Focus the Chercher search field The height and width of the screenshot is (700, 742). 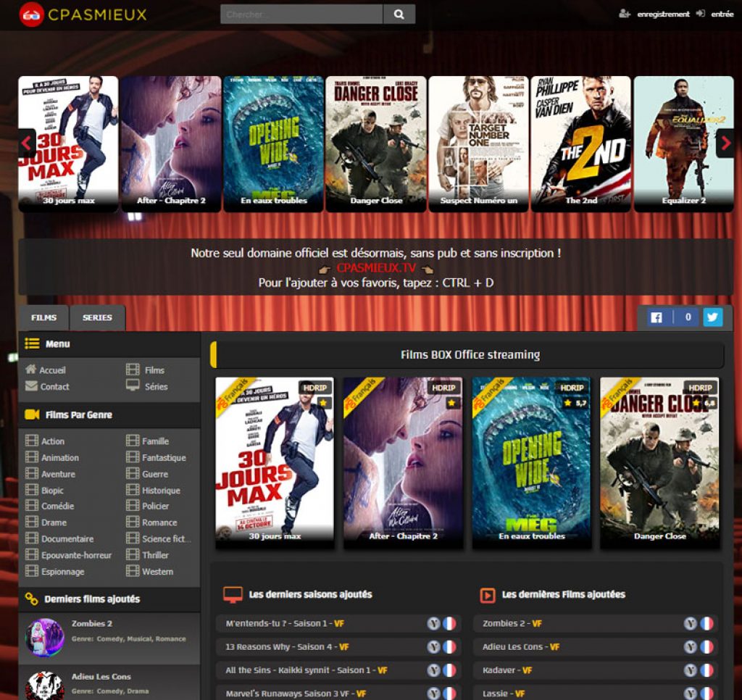click(301, 14)
